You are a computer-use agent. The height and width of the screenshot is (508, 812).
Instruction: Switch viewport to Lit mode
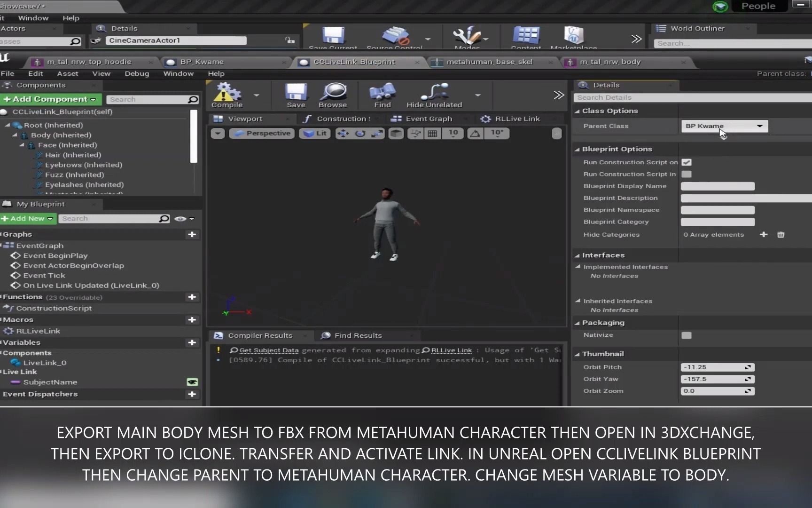(x=315, y=134)
